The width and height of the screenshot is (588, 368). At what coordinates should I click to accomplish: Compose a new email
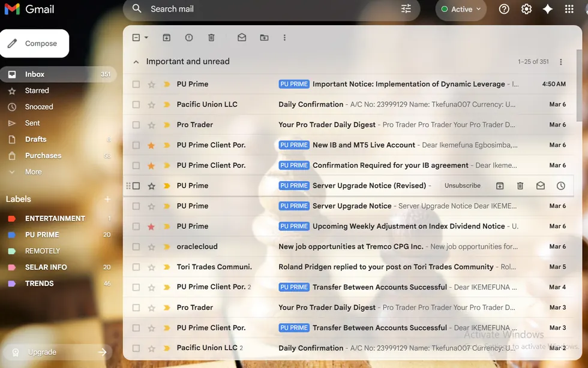tap(35, 44)
